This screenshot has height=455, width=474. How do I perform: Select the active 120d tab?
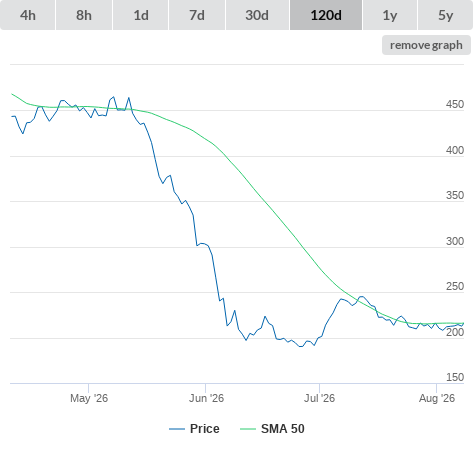326,15
